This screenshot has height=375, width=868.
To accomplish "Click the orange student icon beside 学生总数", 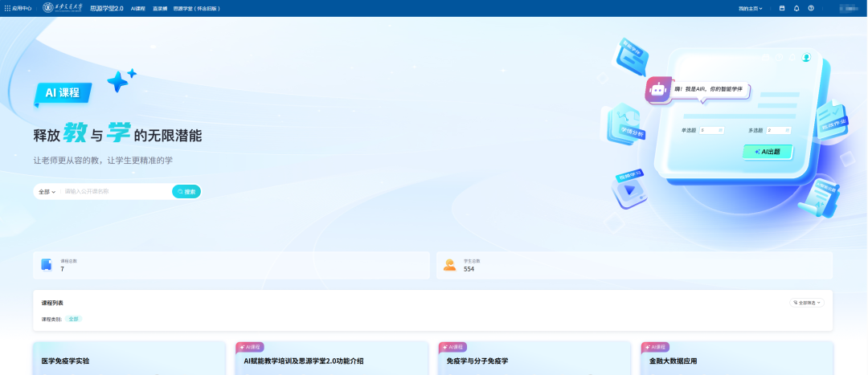I will coord(449,264).
